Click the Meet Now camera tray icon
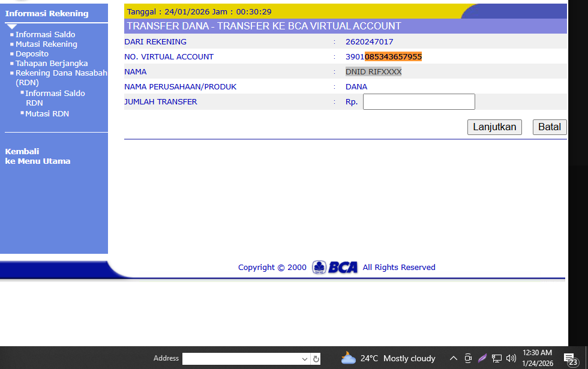Image resolution: width=588 pixels, height=369 pixels. point(468,358)
